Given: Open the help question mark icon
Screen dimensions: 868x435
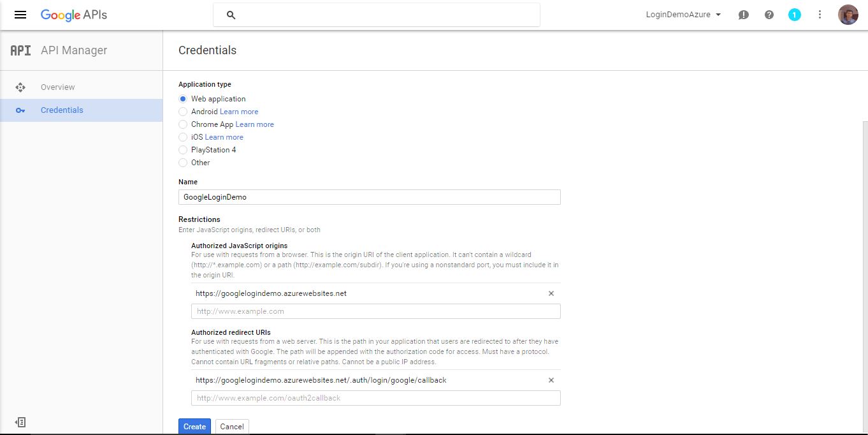Looking at the screenshot, I should point(769,15).
